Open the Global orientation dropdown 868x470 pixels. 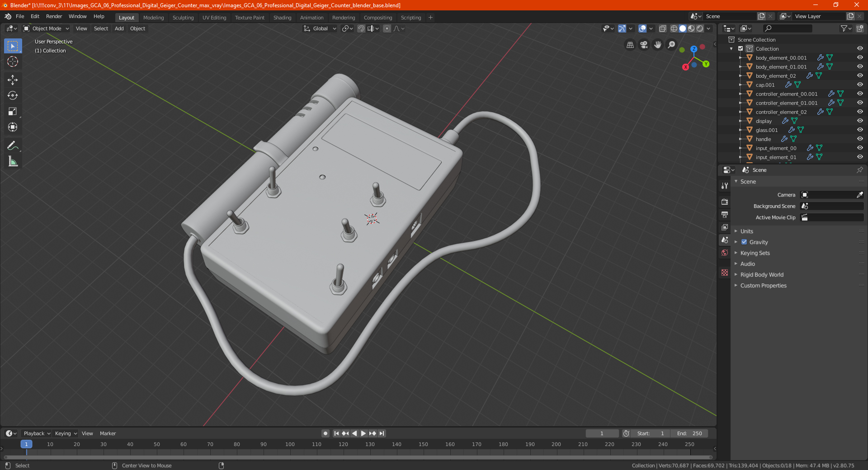click(x=320, y=28)
